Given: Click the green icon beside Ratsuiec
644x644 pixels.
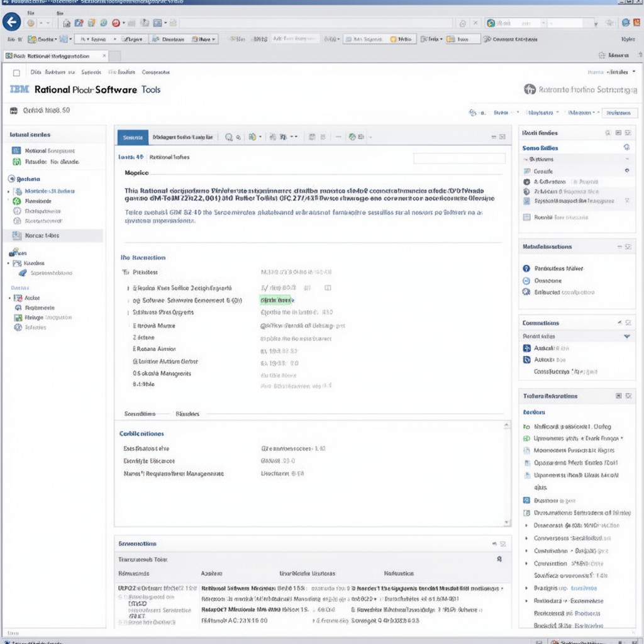Looking at the screenshot, I should tap(16, 162).
